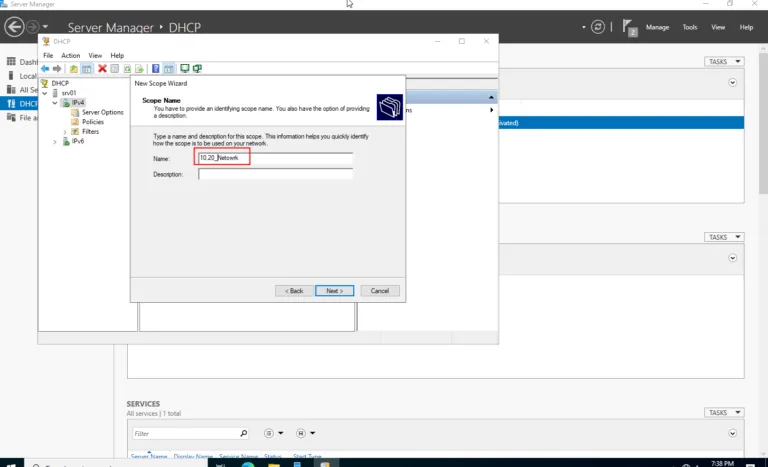Screen dimensions: 768x467
Task: Open the notifications flag in Server Manager
Action: [629, 27]
